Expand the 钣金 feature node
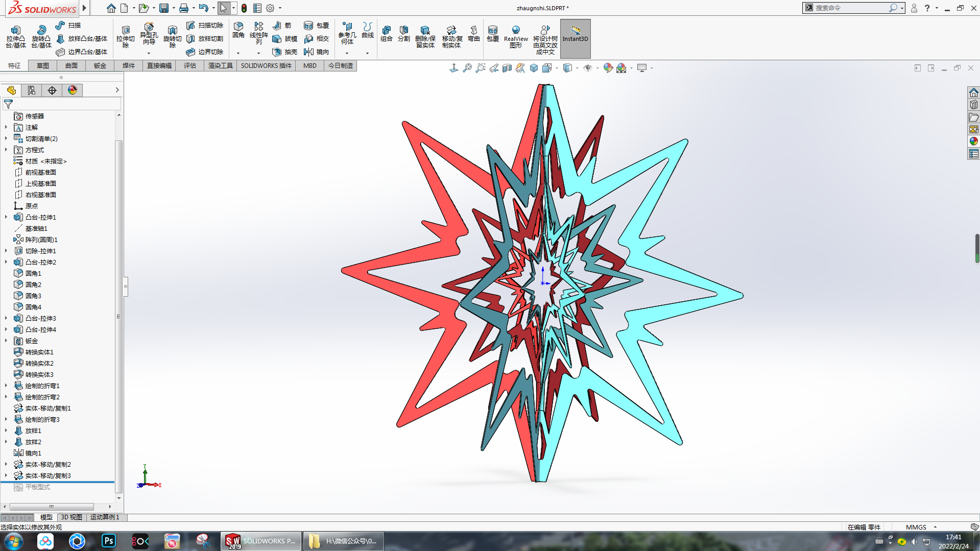980x551 pixels. 6,341
